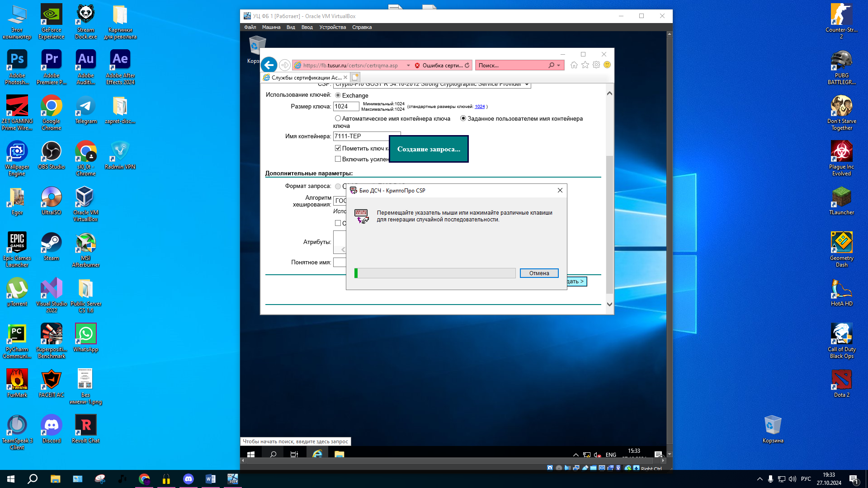Open OBS Studio desktop shortcut
The image size is (868, 488).
click(x=52, y=155)
